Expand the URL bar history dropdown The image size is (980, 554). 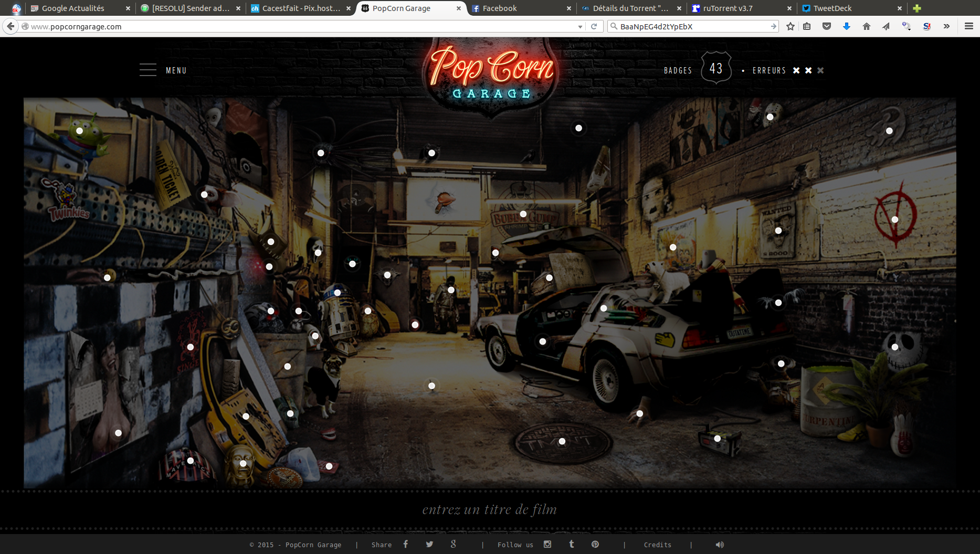tap(580, 27)
